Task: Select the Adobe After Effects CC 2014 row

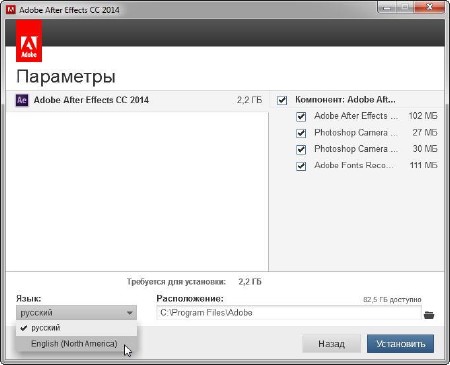Action: coord(137,100)
